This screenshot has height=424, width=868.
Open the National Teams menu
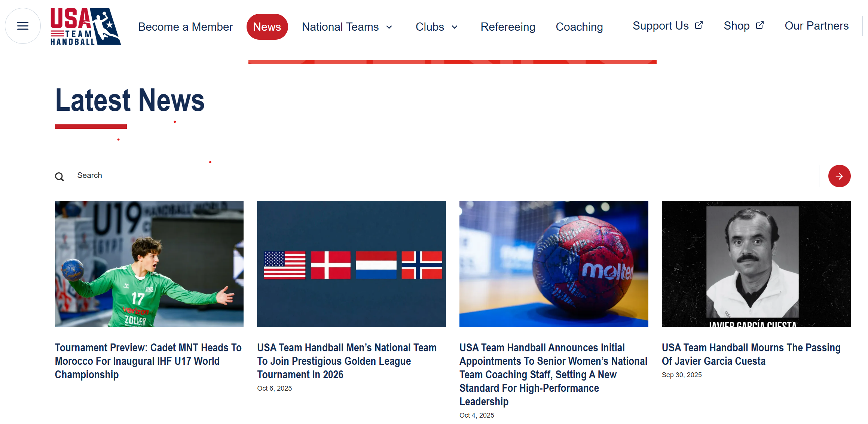point(340,27)
